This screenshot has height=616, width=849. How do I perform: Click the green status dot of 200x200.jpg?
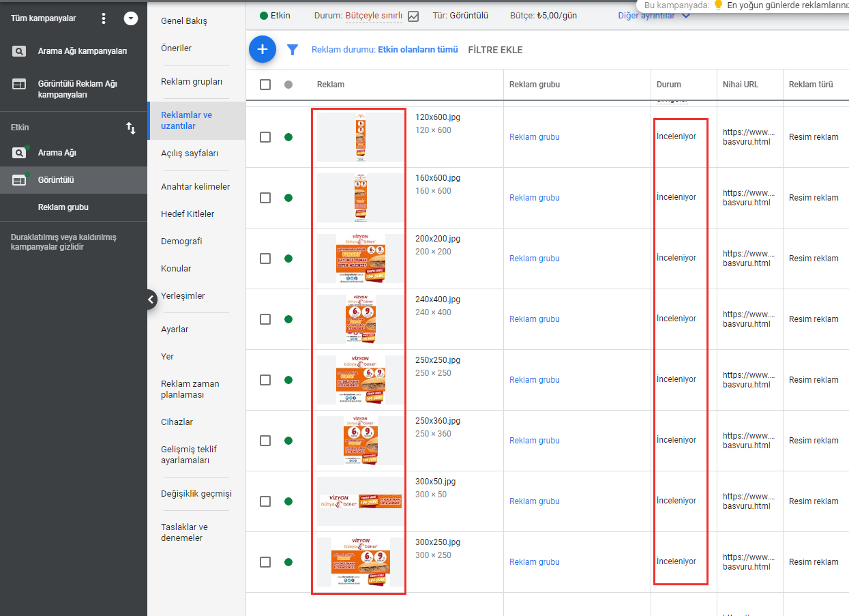pos(288,259)
